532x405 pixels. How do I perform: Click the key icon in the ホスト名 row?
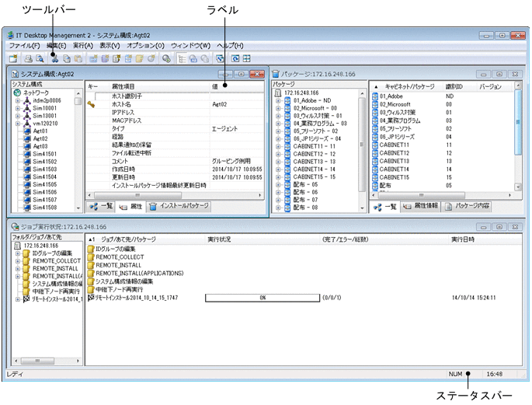(91, 105)
